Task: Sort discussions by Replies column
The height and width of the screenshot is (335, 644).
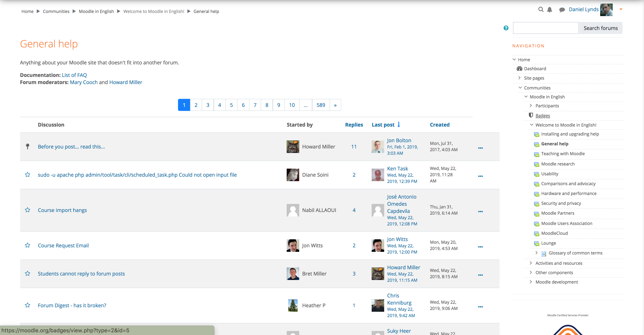Action: coord(354,125)
